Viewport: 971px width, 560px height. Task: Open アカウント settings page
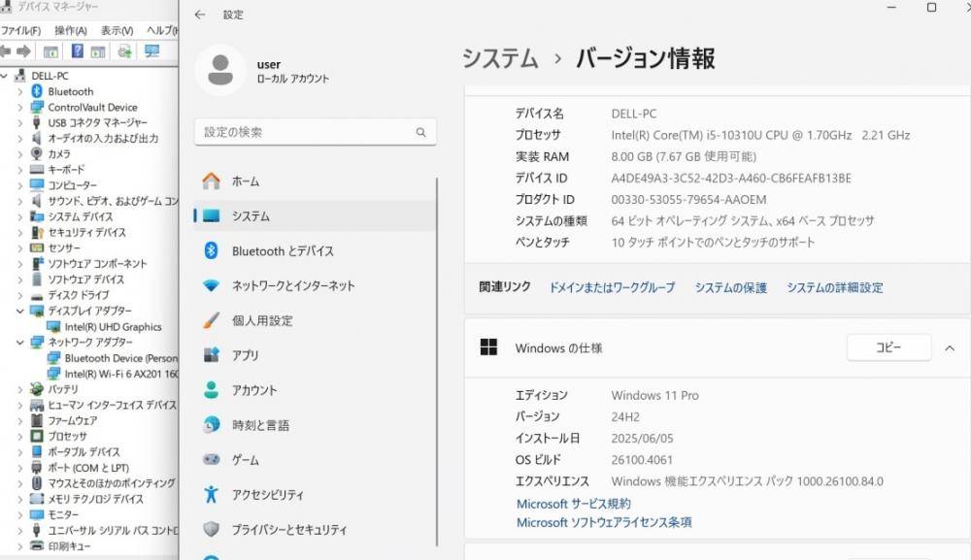click(x=315, y=390)
